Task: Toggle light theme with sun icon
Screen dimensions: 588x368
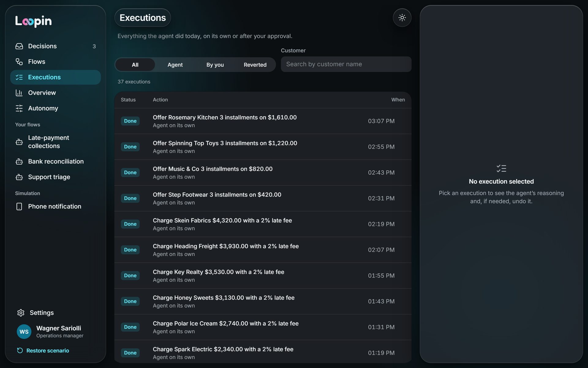Action: [402, 17]
